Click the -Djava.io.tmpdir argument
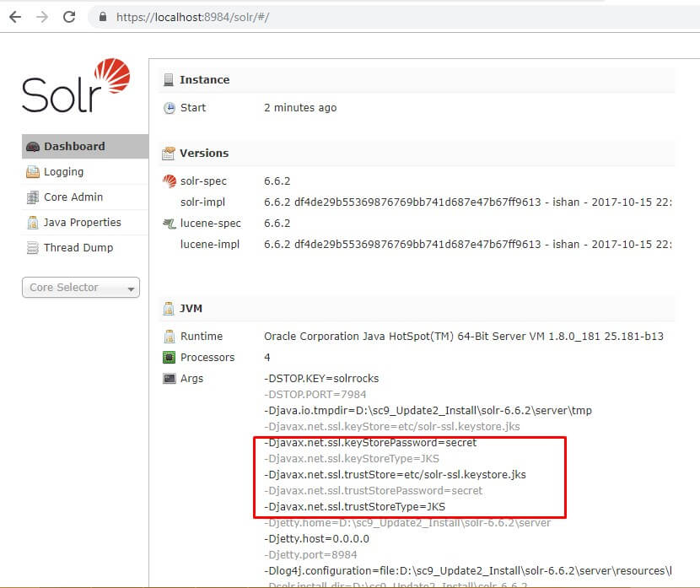This screenshot has height=588, width=700. click(x=428, y=410)
